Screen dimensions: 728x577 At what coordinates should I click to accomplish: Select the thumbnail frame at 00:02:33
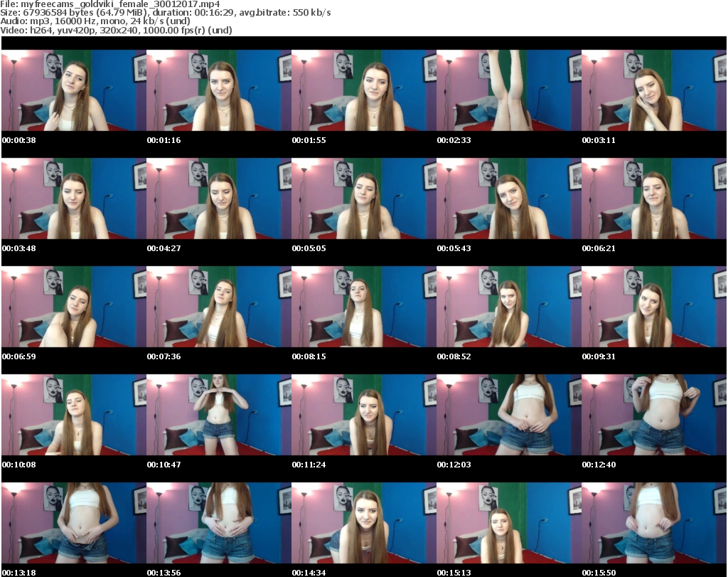[509, 90]
